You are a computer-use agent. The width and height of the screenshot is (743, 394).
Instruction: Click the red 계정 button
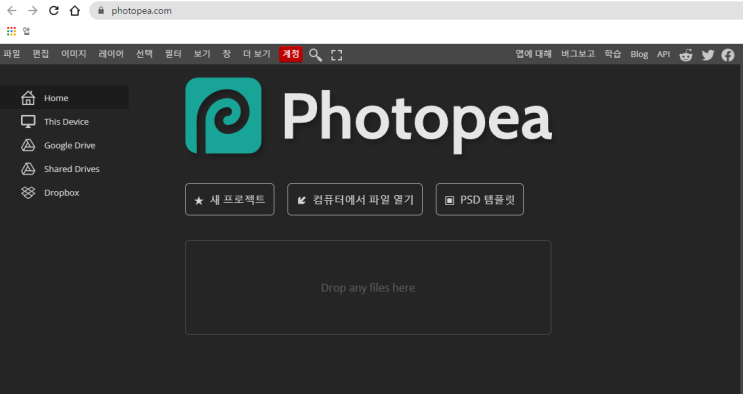coord(291,54)
